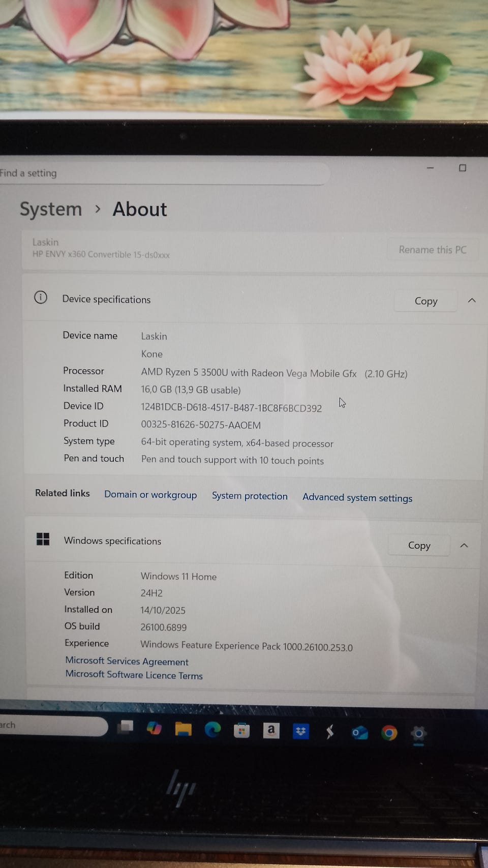The image size is (488, 868).
Task: Open Task View from taskbar
Action: pos(126,728)
